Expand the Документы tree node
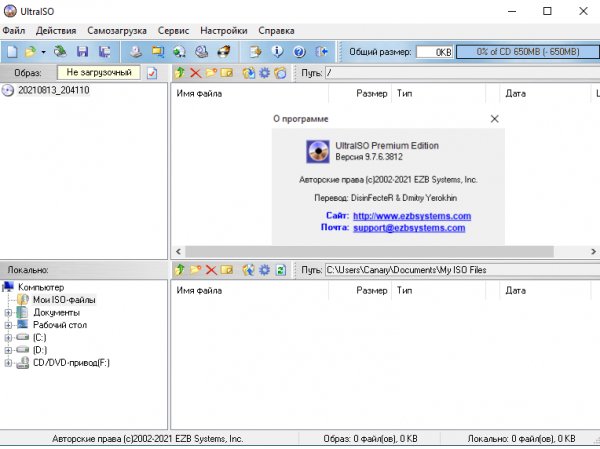 (x=8, y=313)
